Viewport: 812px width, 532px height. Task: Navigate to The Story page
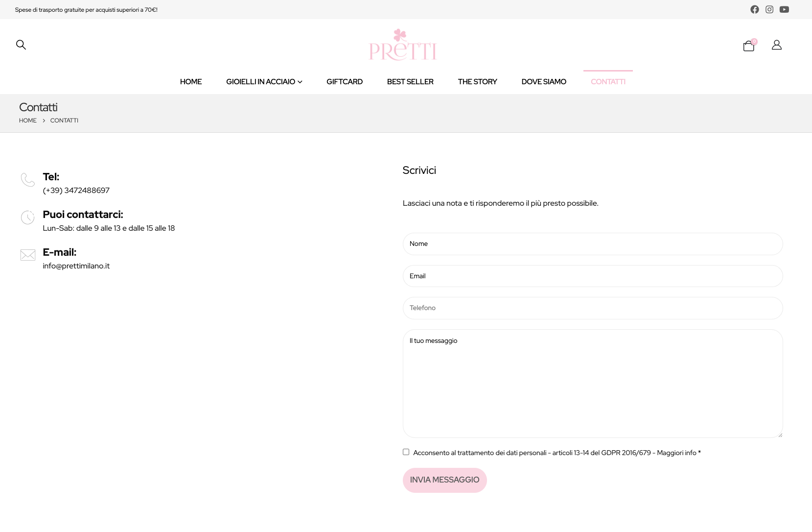point(477,82)
